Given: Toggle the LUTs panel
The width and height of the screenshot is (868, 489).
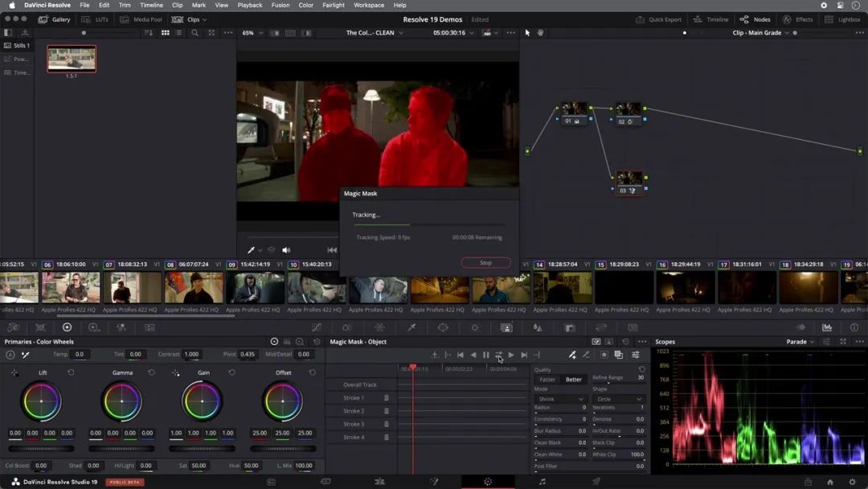Looking at the screenshot, I should [x=95, y=19].
